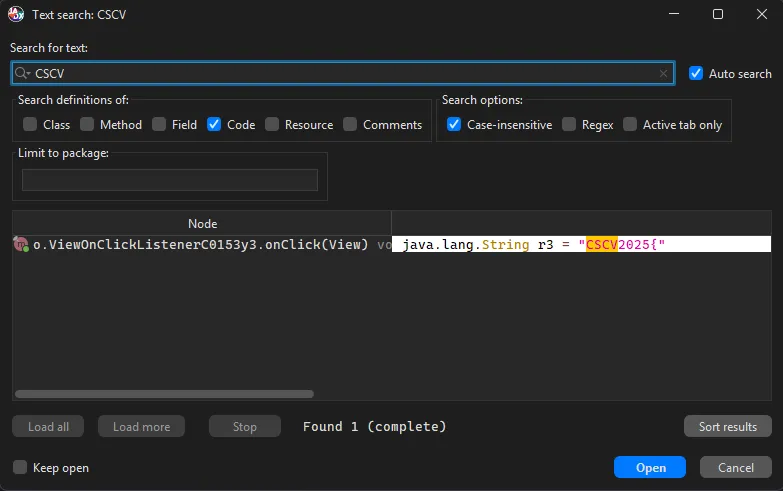Click the Node column header
783x491 pixels.
click(x=202, y=224)
